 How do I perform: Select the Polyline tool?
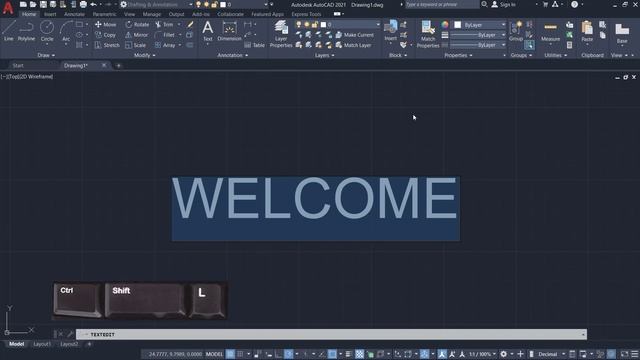pos(26,31)
